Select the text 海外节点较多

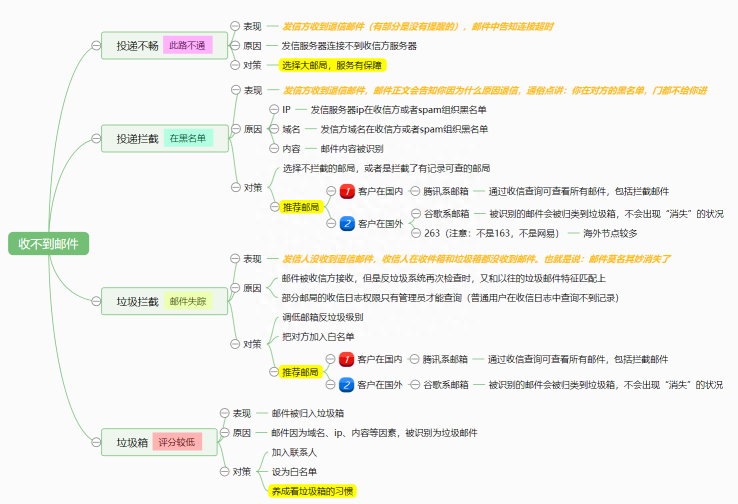pyautogui.click(x=610, y=233)
